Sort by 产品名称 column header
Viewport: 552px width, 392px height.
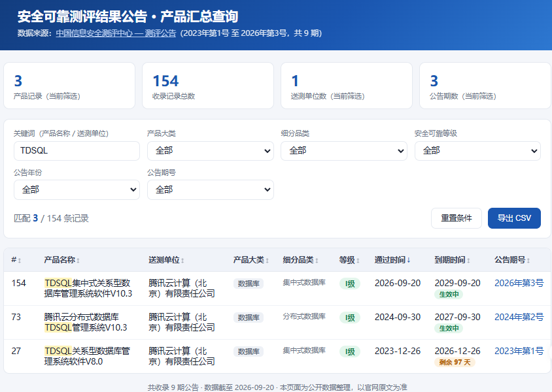(x=61, y=260)
